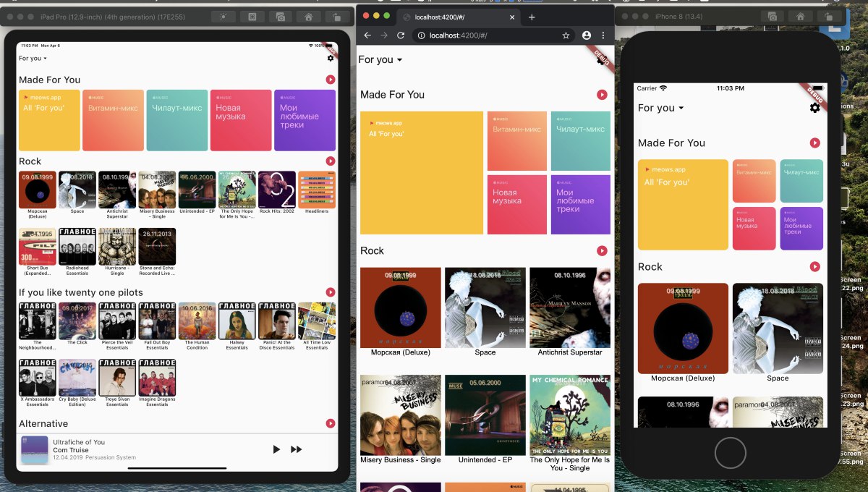Play Made For You section in browser
The height and width of the screenshot is (492, 868).
pos(602,95)
